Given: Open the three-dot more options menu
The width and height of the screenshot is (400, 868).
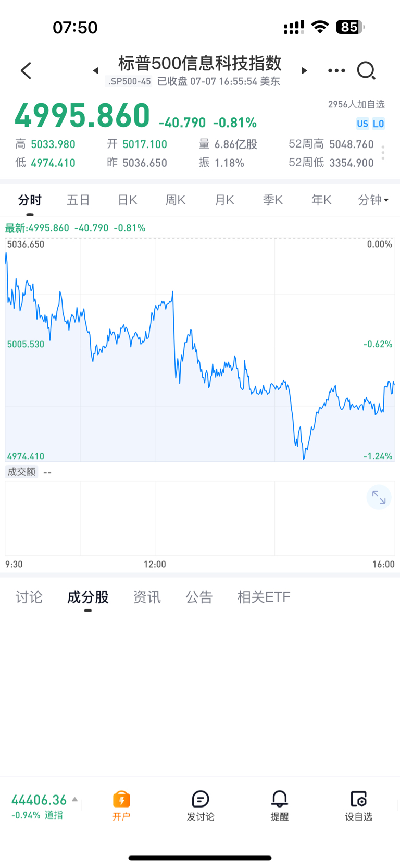Looking at the screenshot, I should (x=336, y=70).
